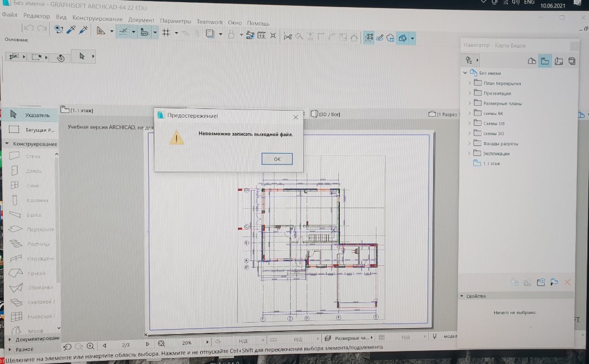
Task: Open the Редактор menu
Action: point(36,16)
